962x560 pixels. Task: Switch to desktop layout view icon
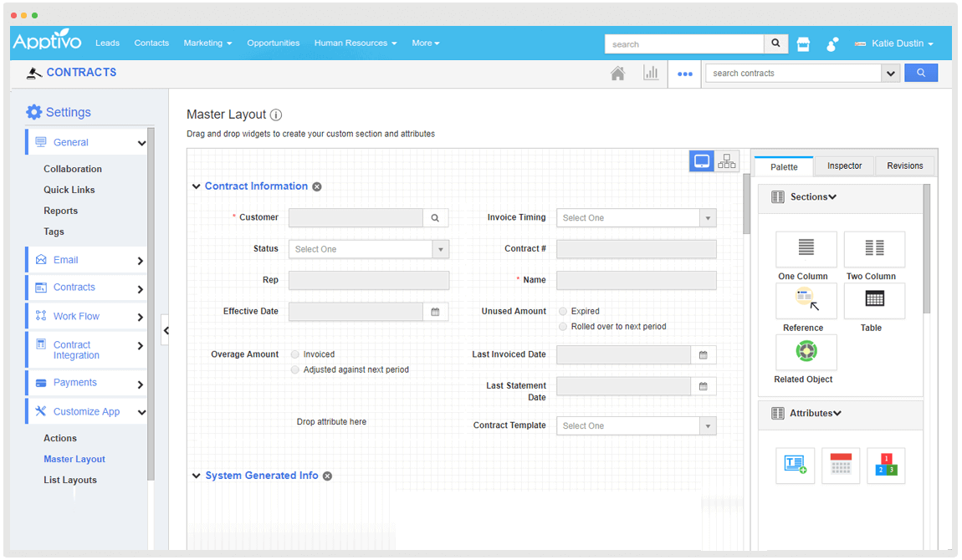(702, 161)
